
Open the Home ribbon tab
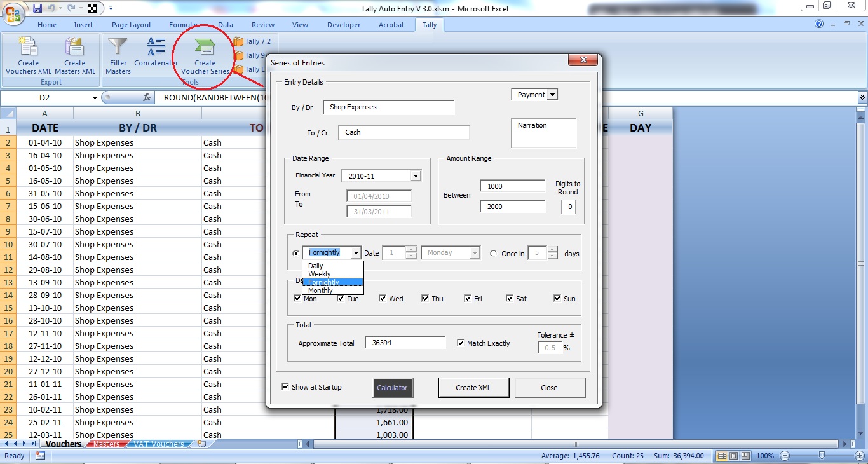click(x=47, y=25)
